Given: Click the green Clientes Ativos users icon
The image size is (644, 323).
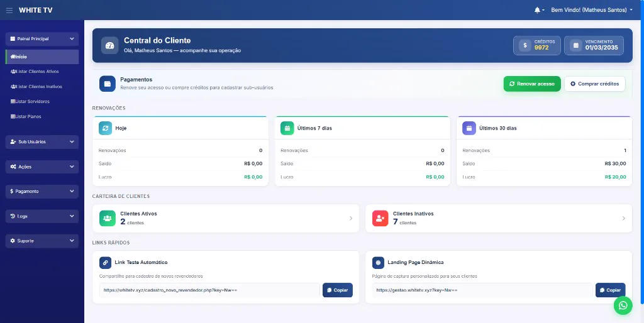Looking at the screenshot, I should point(108,218).
